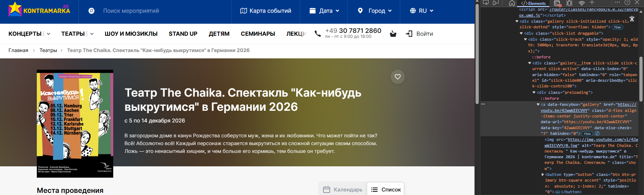
Task: Click the phone handset icon
Action: point(318,34)
